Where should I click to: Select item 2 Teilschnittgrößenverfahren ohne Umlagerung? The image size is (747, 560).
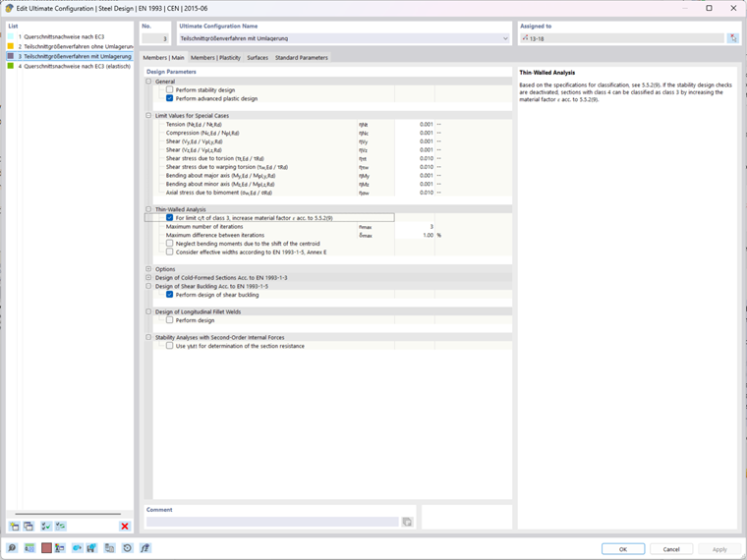tap(70, 46)
